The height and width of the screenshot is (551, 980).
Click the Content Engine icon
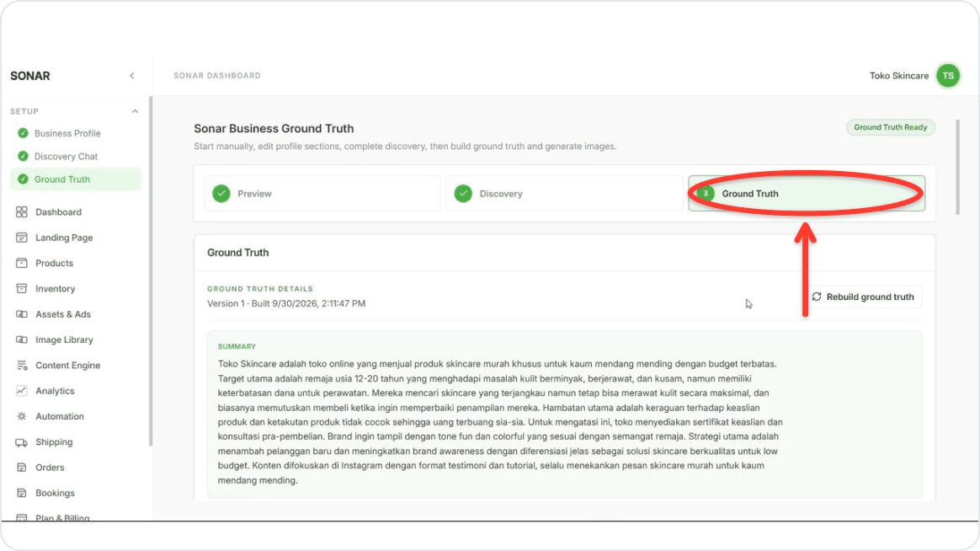[x=22, y=366]
